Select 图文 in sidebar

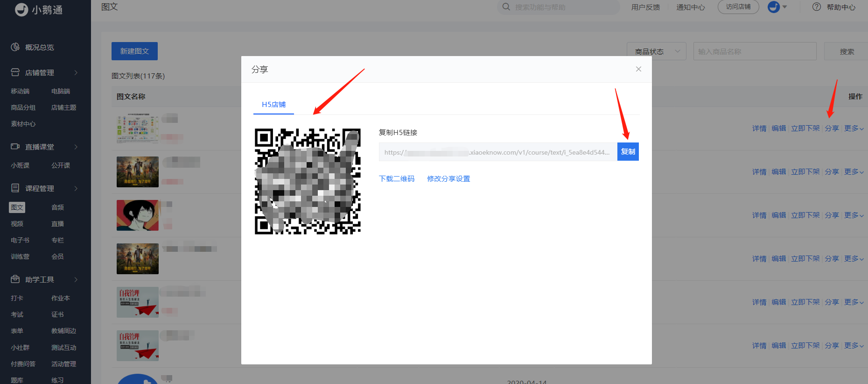(17, 207)
